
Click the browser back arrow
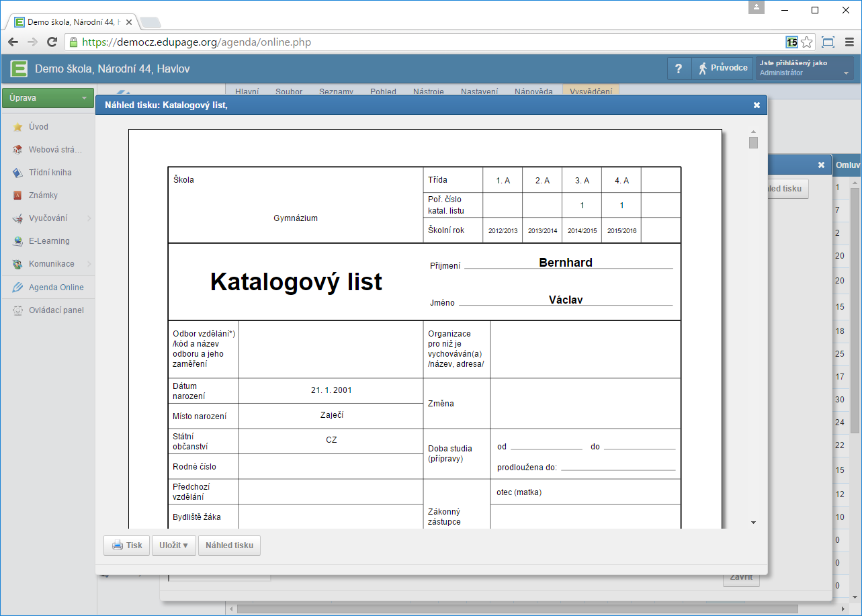tap(13, 42)
